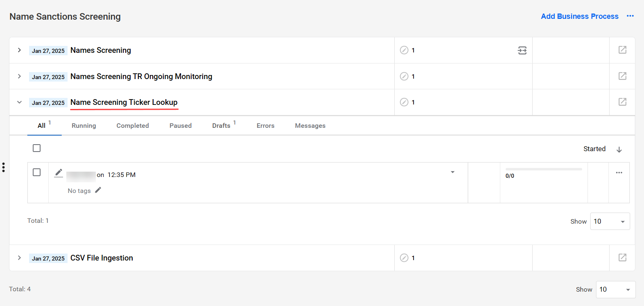Click status circle icon for Names Screening
Screen dimensions: 644x306
pyautogui.click(x=404, y=50)
